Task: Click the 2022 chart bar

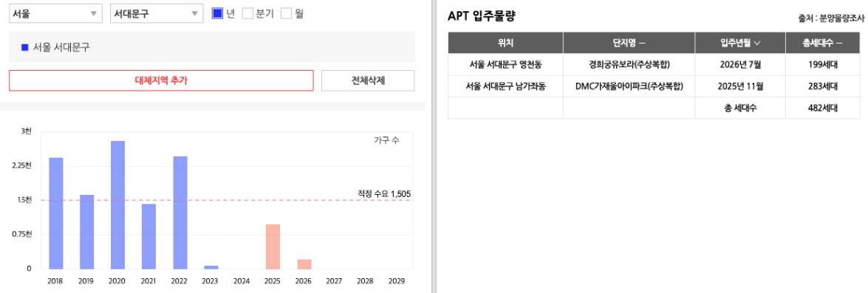Action: (180, 213)
